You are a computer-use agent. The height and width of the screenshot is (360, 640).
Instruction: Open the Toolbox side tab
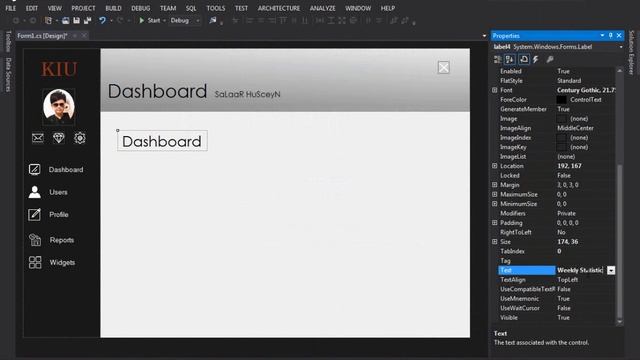8,41
